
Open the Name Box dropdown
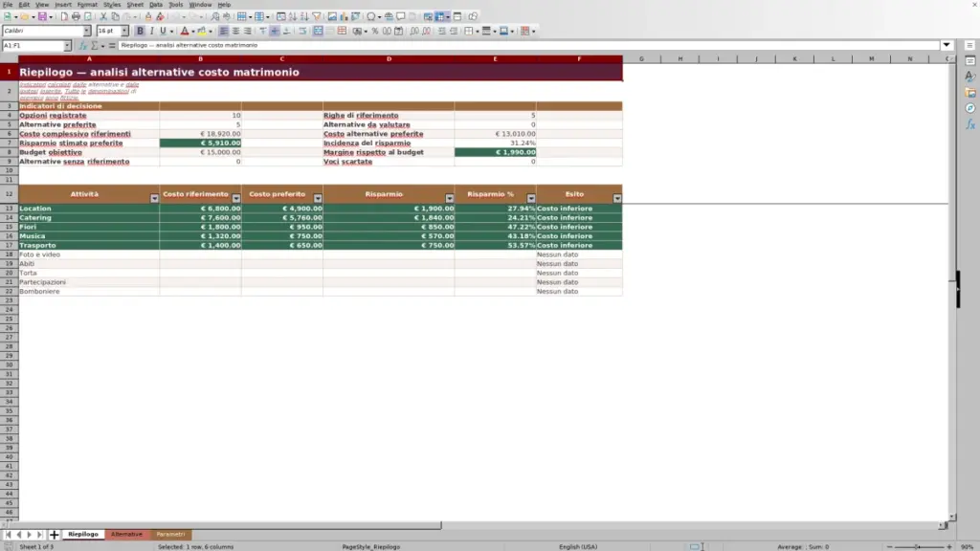[x=68, y=46]
